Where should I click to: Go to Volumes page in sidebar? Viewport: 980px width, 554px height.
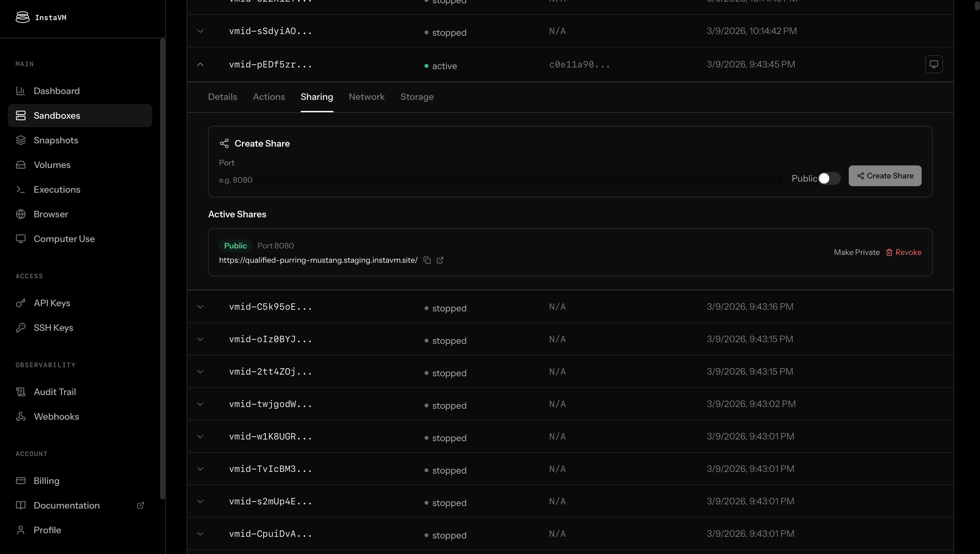(52, 165)
